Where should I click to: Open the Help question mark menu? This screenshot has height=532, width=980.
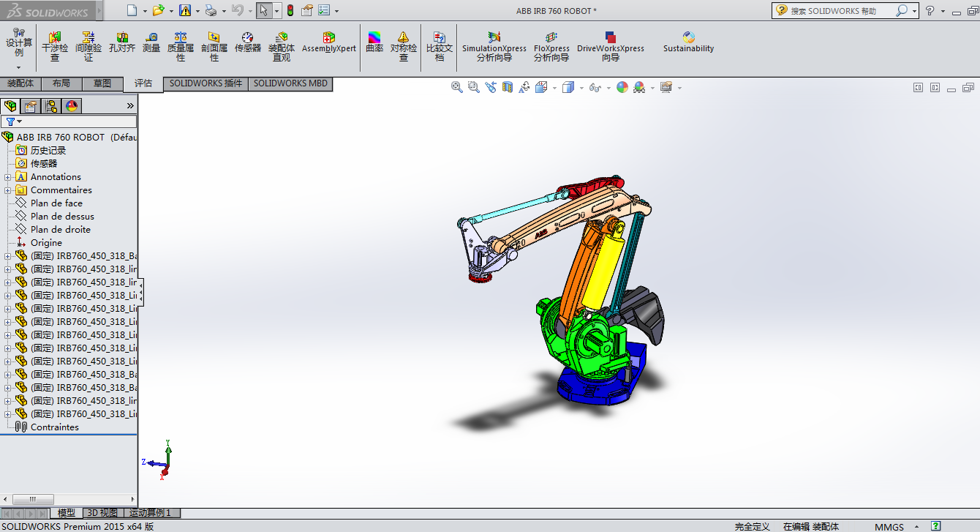[930, 11]
